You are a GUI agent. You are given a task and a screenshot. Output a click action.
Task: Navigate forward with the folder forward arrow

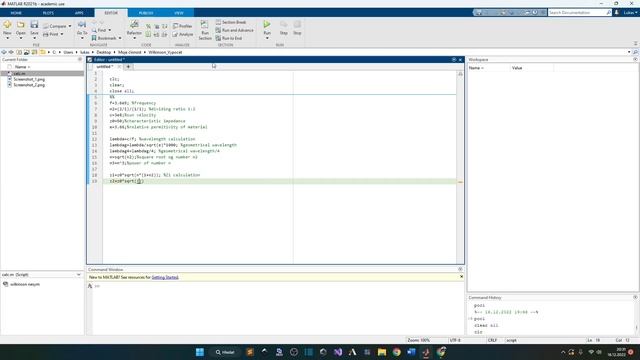[x=11, y=52]
